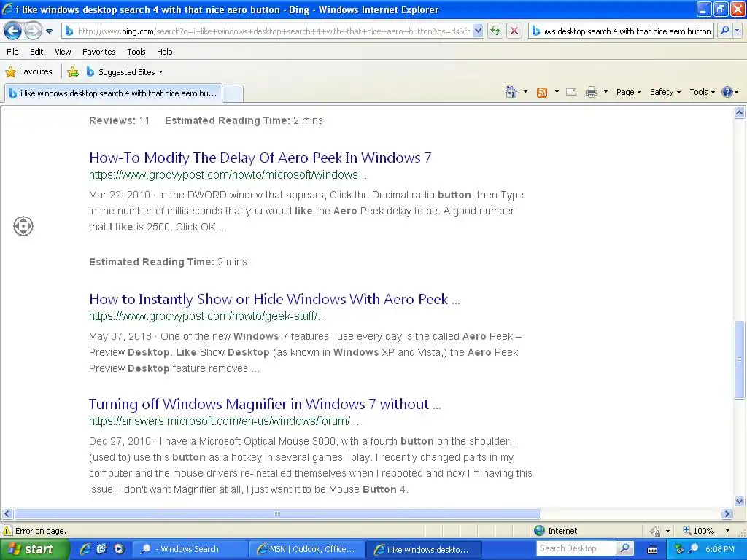This screenshot has width=747, height=560.
Task: Open the Safety command bar menu
Action: [665, 92]
